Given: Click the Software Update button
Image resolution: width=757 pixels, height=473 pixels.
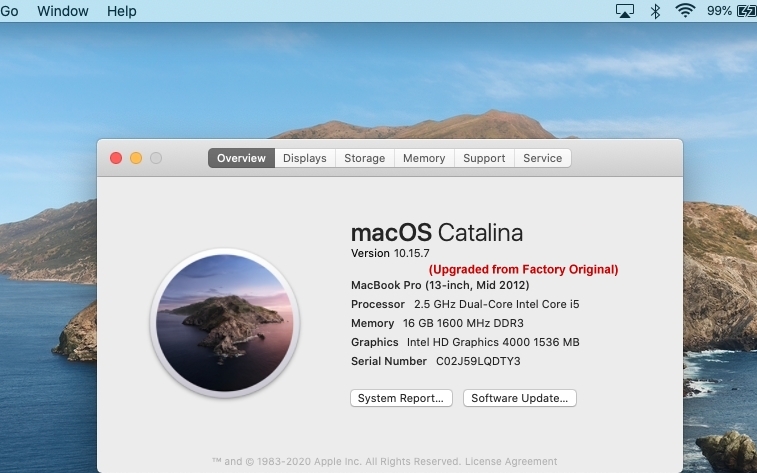Looking at the screenshot, I should click(519, 398).
